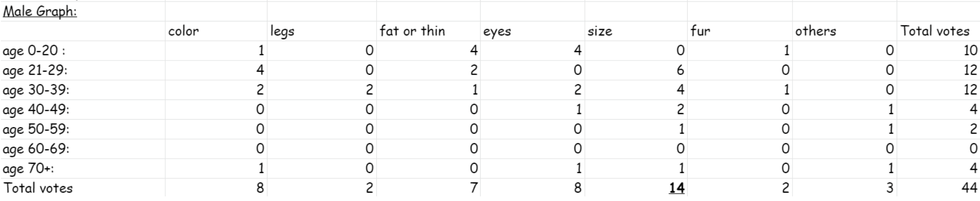This screenshot has width=980, height=201.
Task: Select the 'color' column header cell
Action: 183,31
